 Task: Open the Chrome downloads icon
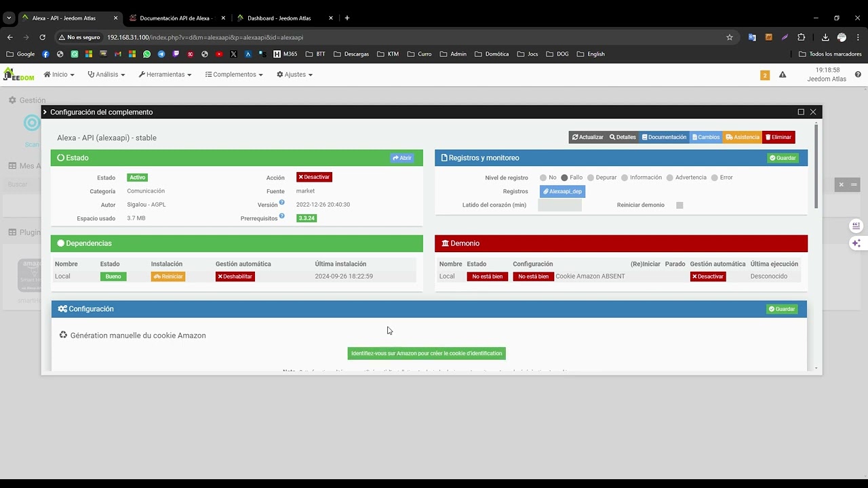point(825,37)
